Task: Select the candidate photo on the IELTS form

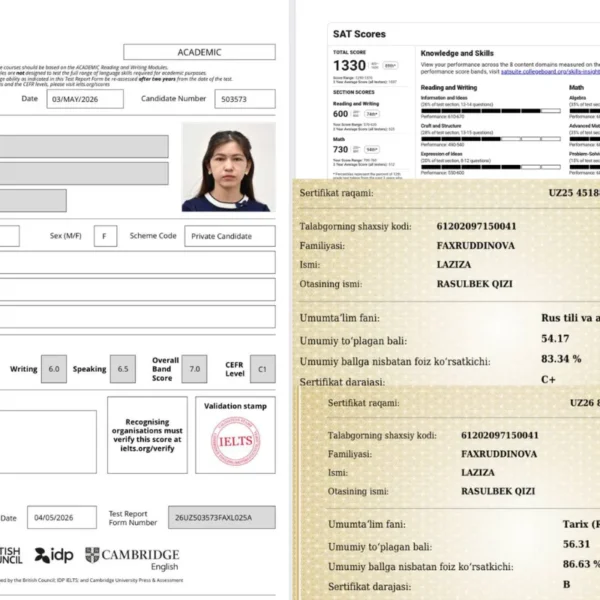Action: coord(229,167)
